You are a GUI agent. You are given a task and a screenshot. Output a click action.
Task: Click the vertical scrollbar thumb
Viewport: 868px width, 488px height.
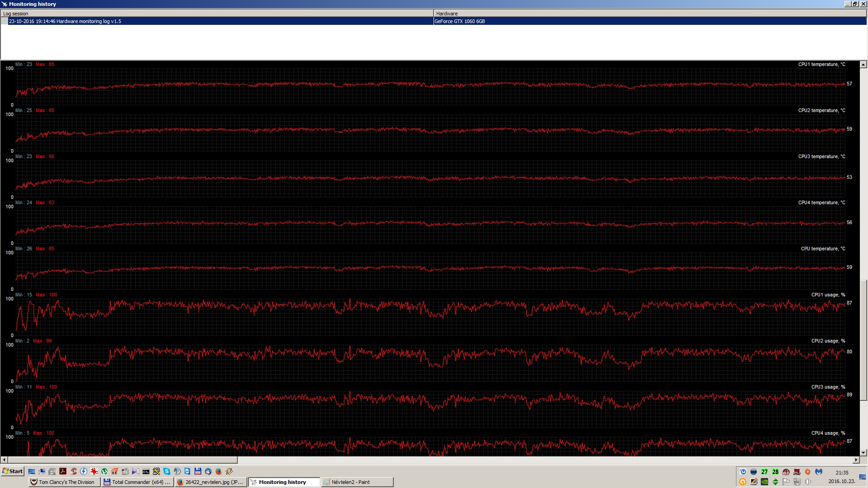863,340
